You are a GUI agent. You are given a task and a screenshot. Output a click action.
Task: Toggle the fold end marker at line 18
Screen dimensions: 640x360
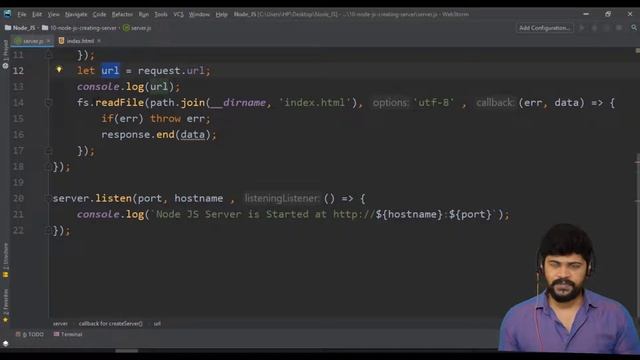coord(50,167)
